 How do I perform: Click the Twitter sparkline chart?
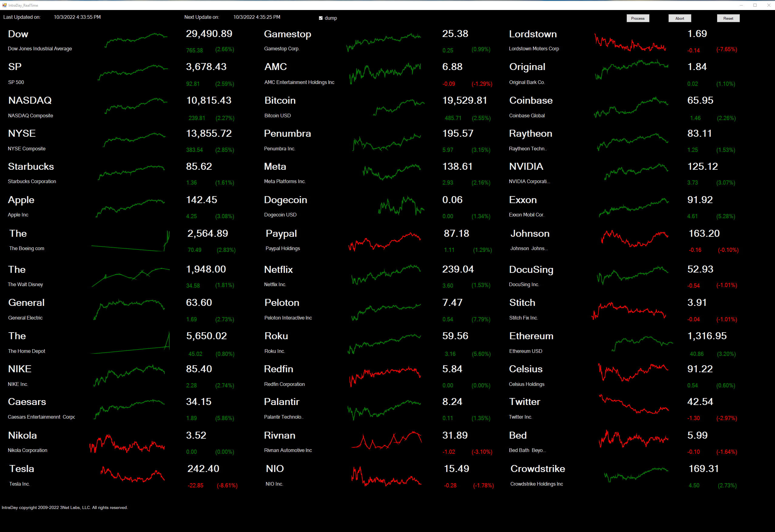point(634,404)
